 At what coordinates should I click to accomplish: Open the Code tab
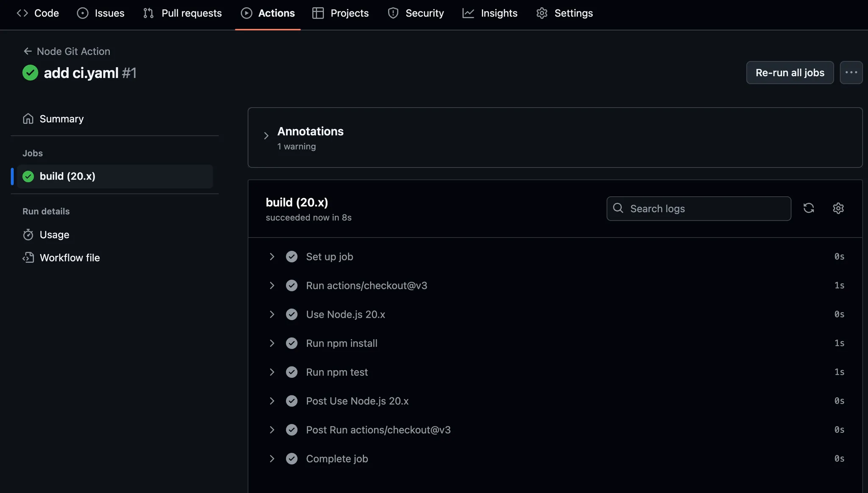(38, 13)
